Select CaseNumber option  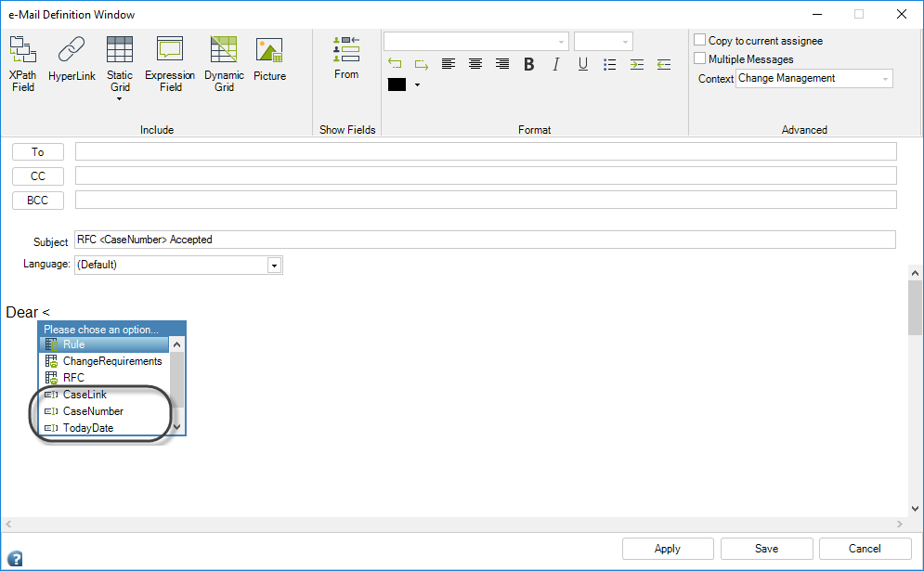click(x=104, y=410)
